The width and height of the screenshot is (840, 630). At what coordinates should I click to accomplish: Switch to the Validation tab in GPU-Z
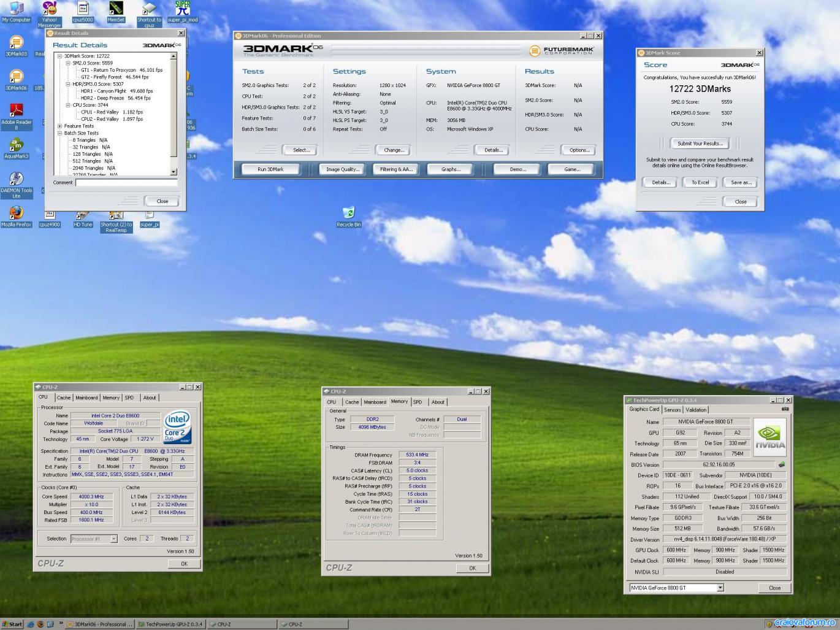click(696, 410)
